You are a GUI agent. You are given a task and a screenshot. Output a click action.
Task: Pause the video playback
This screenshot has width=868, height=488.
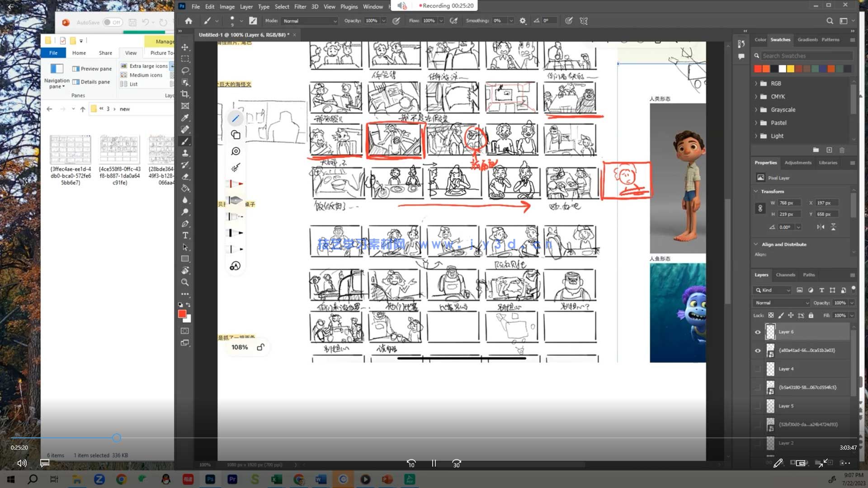[x=434, y=463]
